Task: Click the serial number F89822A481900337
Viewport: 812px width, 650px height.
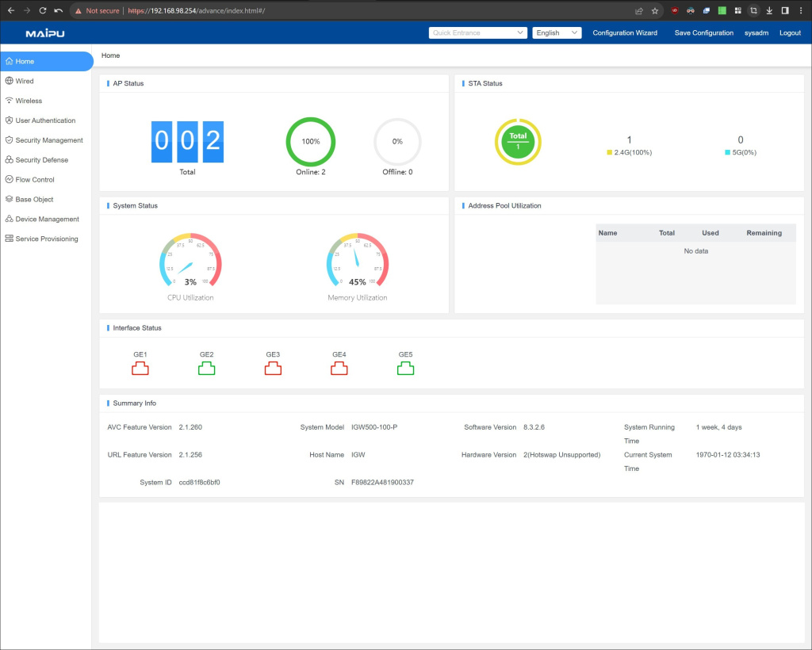Action: point(382,482)
